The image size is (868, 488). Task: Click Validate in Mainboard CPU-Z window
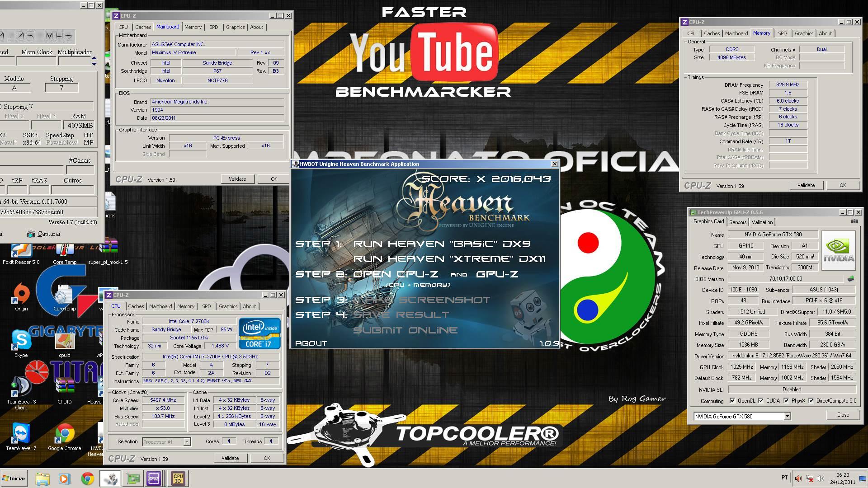[x=237, y=179]
